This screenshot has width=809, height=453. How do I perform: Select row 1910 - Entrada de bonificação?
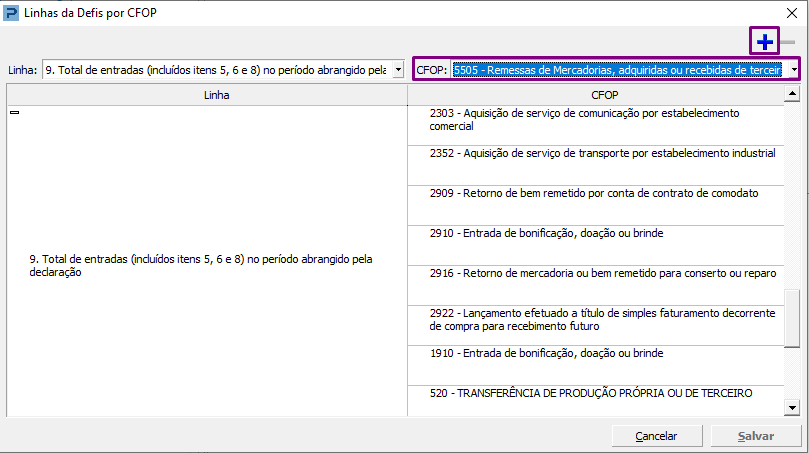point(596,365)
